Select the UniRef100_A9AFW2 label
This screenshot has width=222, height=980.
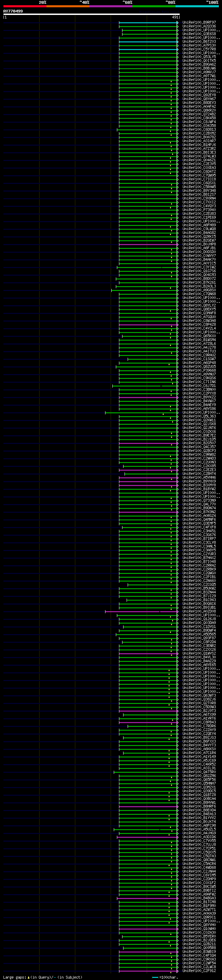[x=199, y=894]
